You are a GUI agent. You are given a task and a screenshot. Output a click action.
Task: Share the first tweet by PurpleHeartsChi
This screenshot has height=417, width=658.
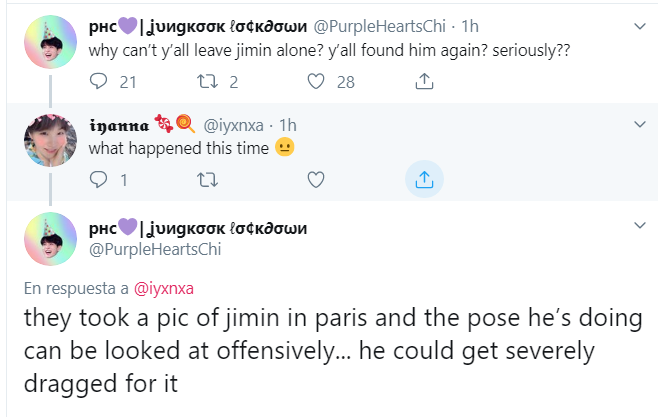(x=424, y=82)
